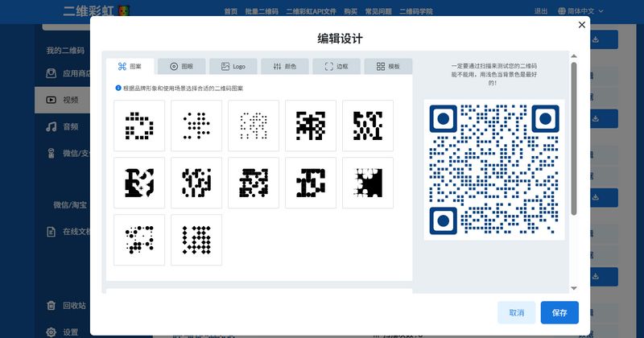Click the info icon beside the pattern hint
Screen dimensions: 644x338
tap(118, 88)
